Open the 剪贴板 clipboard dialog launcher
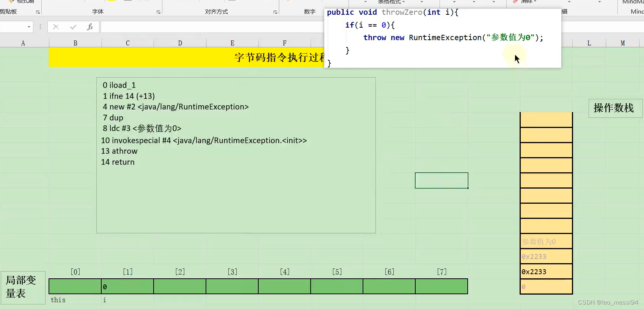Viewport: 644px width, 309px height. (x=38, y=12)
